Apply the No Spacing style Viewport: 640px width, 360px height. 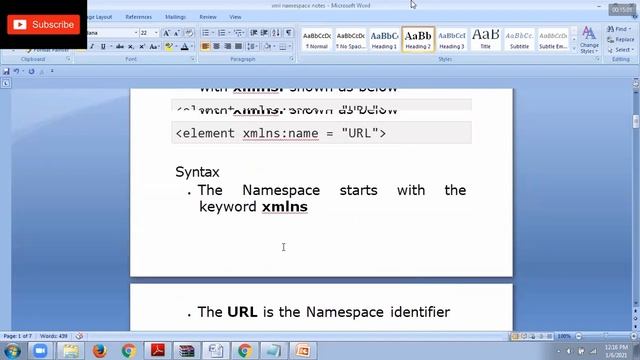tap(351, 40)
